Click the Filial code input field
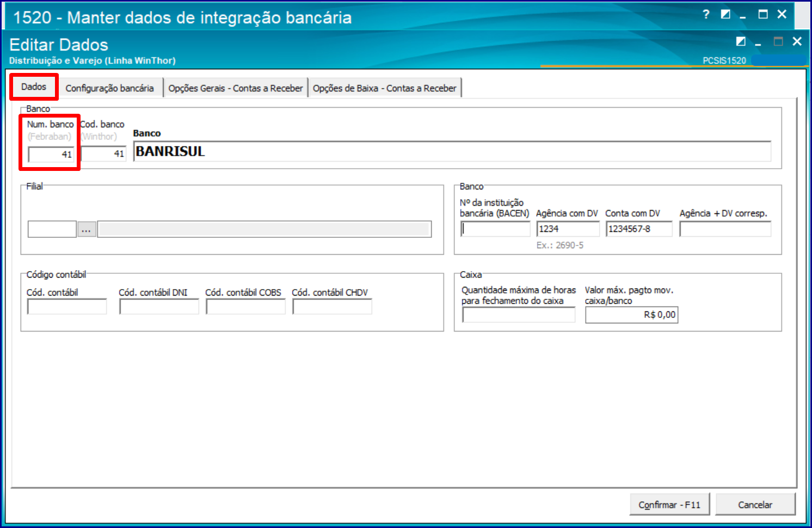 52,229
